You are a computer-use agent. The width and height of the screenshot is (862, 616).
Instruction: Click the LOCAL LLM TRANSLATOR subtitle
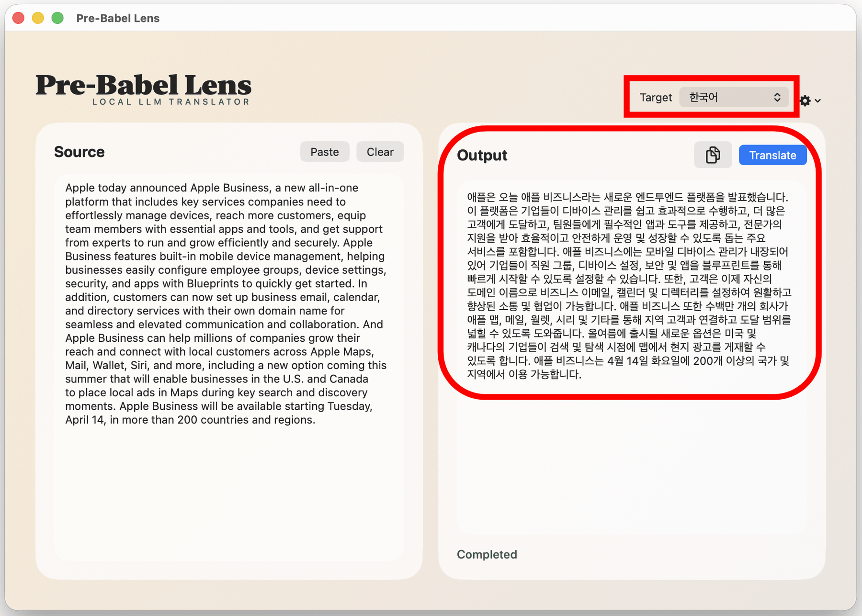pyautogui.click(x=171, y=101)
